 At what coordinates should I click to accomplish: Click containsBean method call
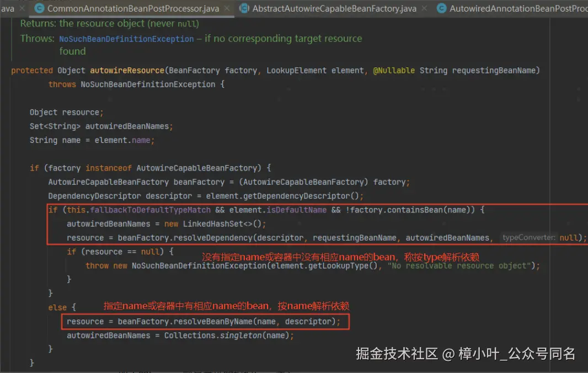[x=415, y=210]
